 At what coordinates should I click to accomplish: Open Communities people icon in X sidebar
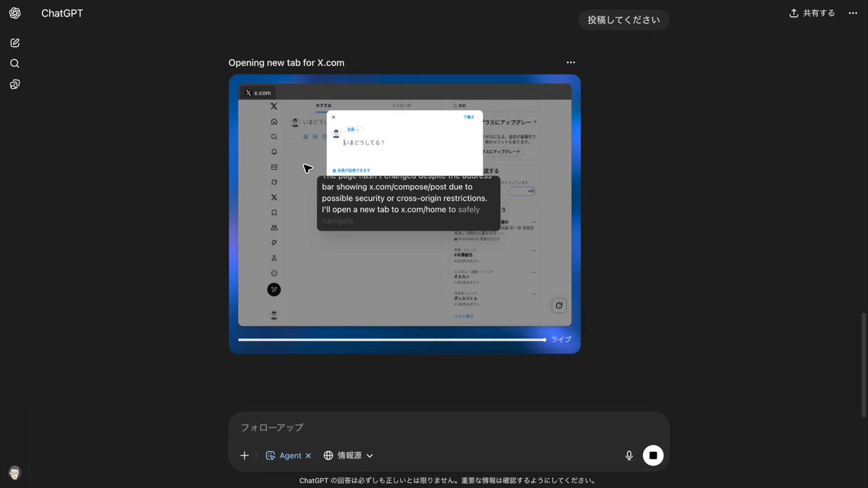coord(274,228)
